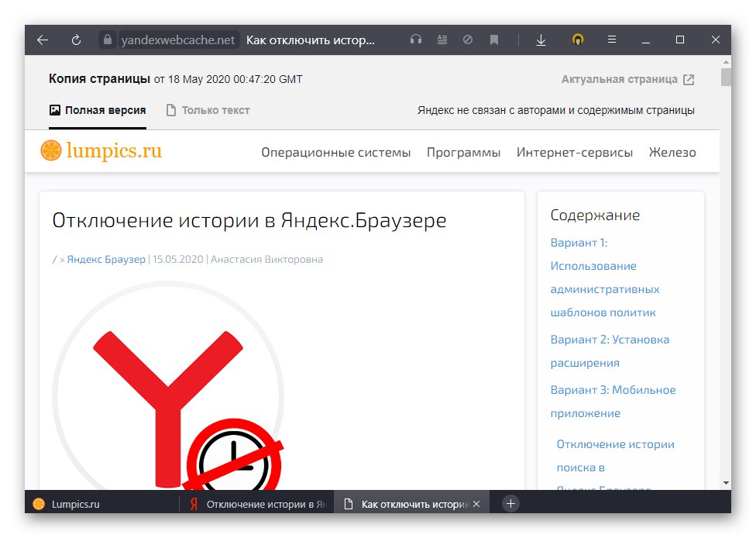Click external link icon beside Актуальная страница

pos(689,80)
